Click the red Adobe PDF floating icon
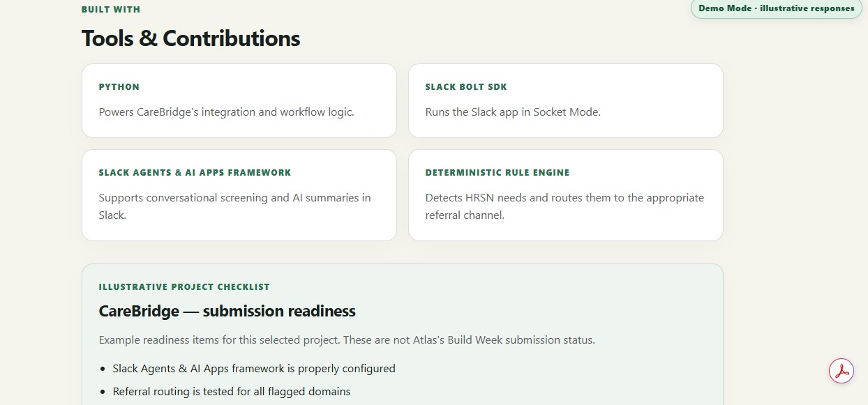Screen dimensions: 868x405 click(x=841, y=370)
